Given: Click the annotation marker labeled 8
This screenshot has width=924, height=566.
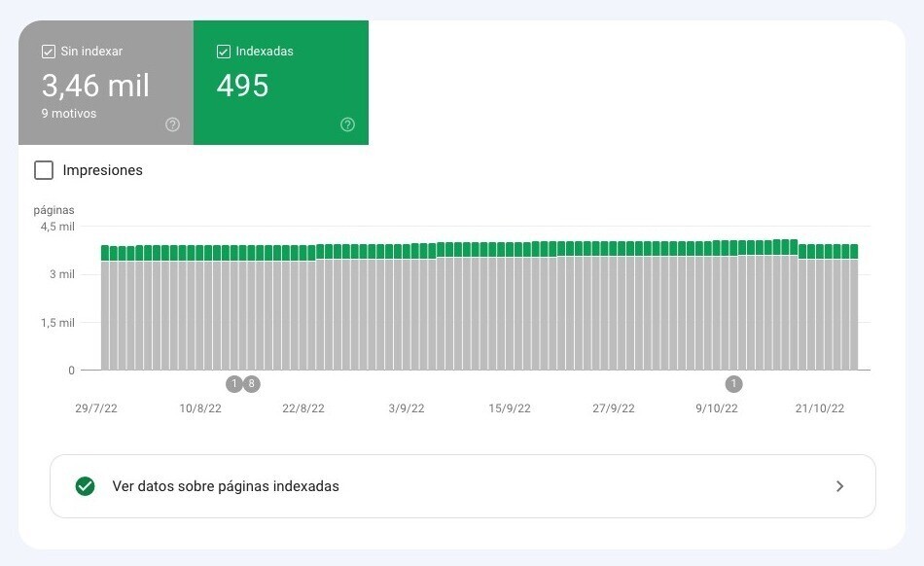Looking at the screenshot, I should tap(252, 383).
